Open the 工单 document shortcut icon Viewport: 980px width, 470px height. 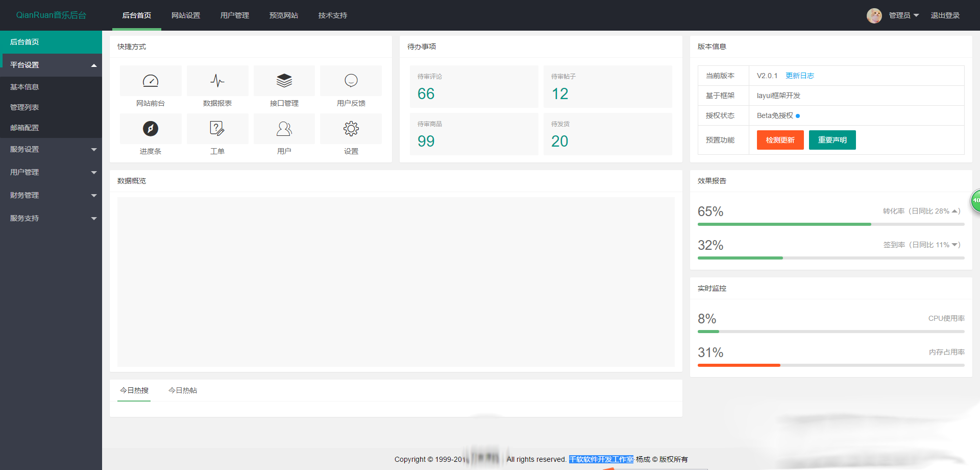point(217,129)
